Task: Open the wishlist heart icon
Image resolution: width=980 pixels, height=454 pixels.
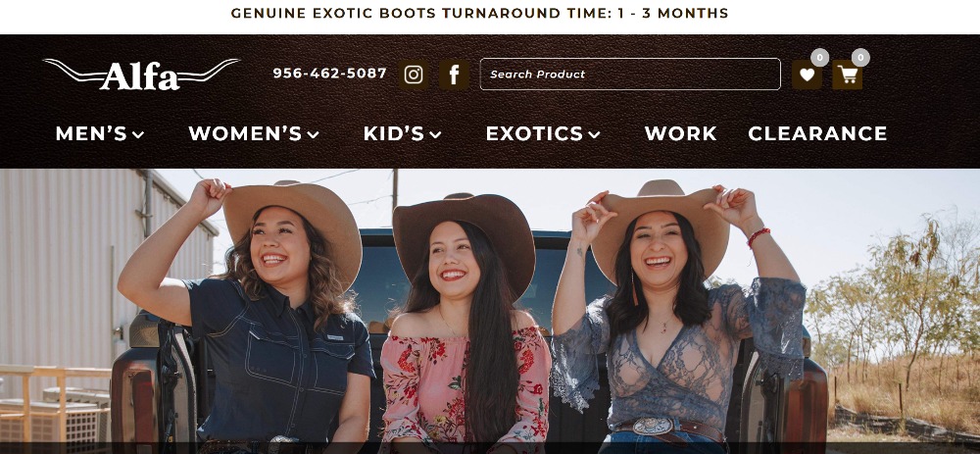Action: point(807,75)
